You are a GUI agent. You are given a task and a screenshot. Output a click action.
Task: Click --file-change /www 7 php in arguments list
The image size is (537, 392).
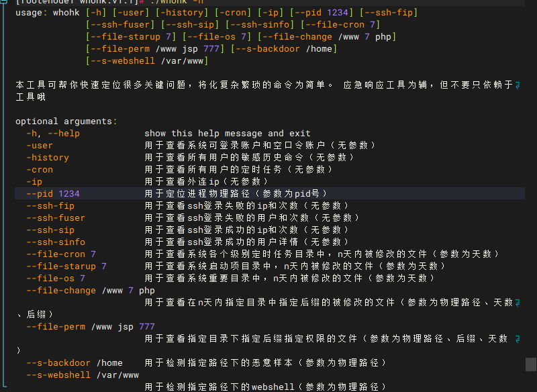tap(91, 291)
